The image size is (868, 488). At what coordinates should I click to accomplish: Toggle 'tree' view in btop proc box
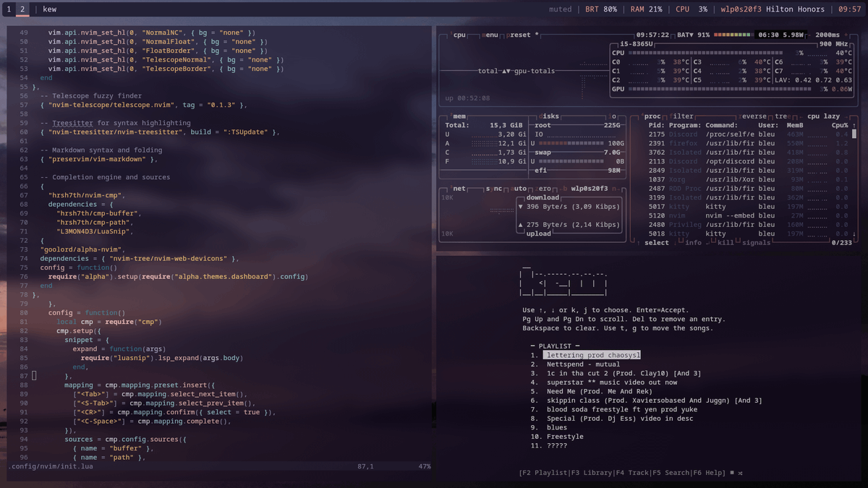tap(782, 116)
